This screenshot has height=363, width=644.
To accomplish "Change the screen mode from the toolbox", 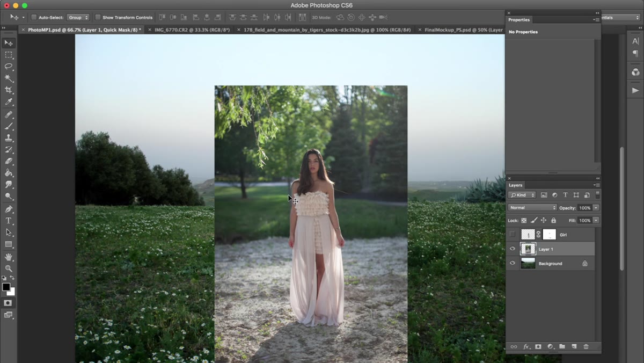I will pyautogui.click(x=8, y=315).
